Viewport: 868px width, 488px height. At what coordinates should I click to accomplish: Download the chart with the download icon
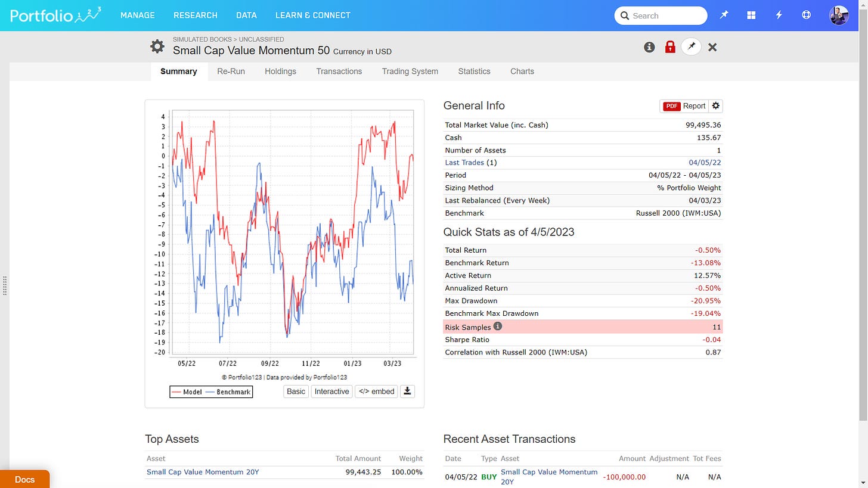pyautogui.click(x=407, y=391)
